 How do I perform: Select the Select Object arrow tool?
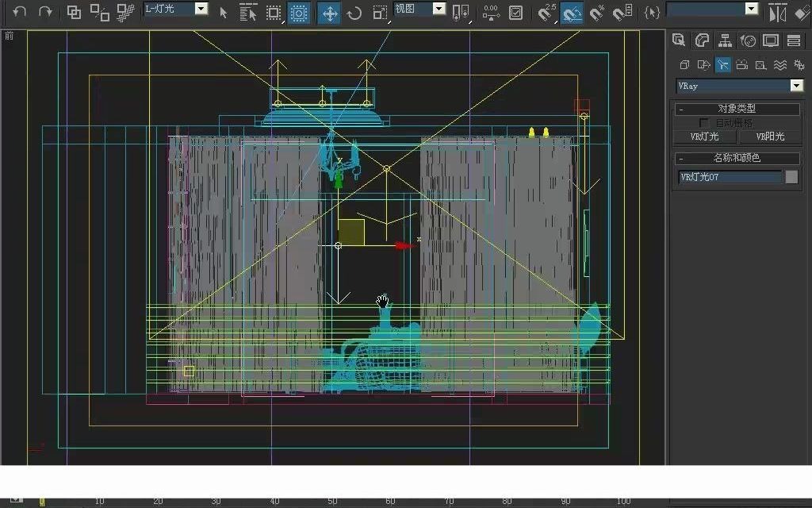224,12
